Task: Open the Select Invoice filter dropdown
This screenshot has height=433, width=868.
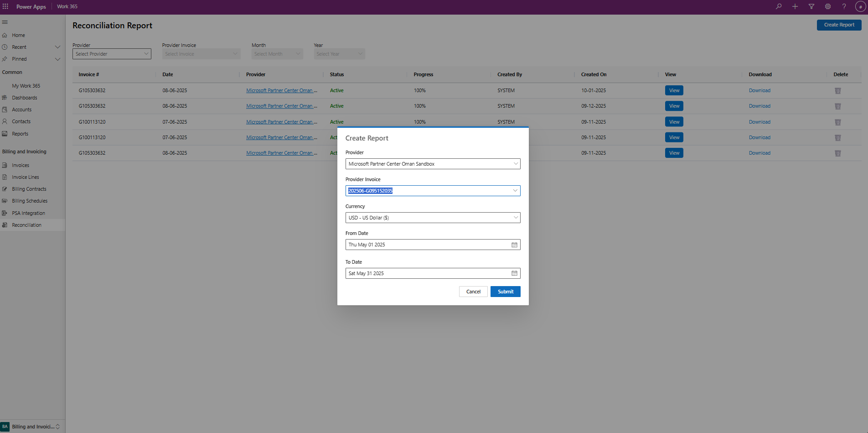Action: [x=201, y=54]
